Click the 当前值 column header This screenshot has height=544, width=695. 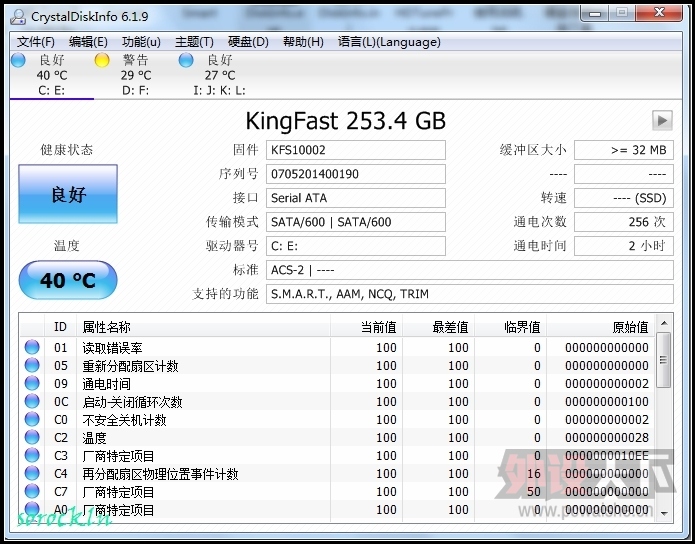(367, 327)
